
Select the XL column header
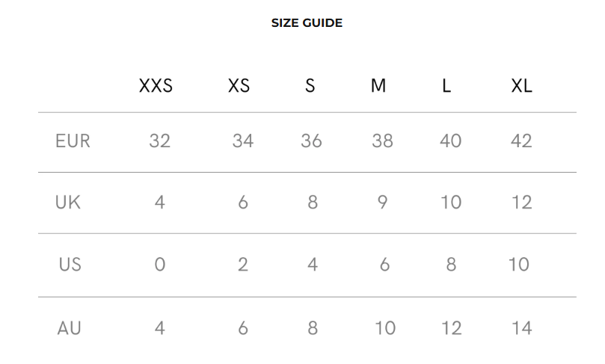[x=522, y=86]
